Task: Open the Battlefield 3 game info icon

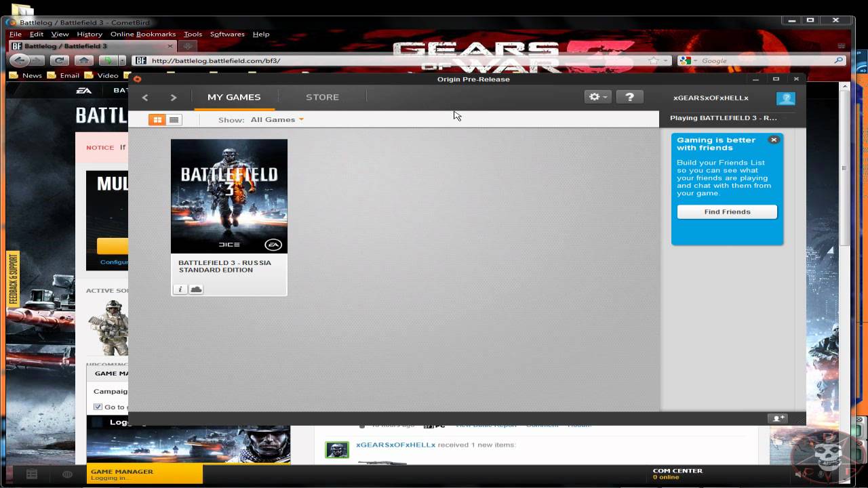Action: pyautogui.click(x=180, y=289)
